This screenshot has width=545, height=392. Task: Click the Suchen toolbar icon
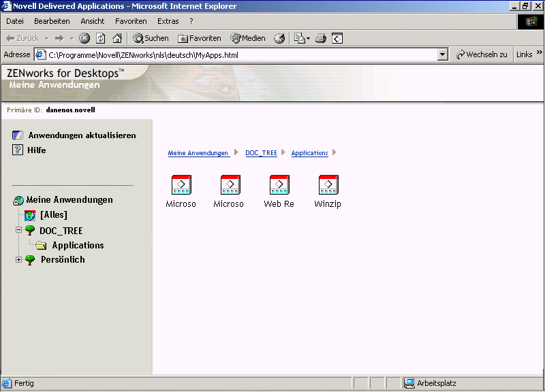(138, 38)
